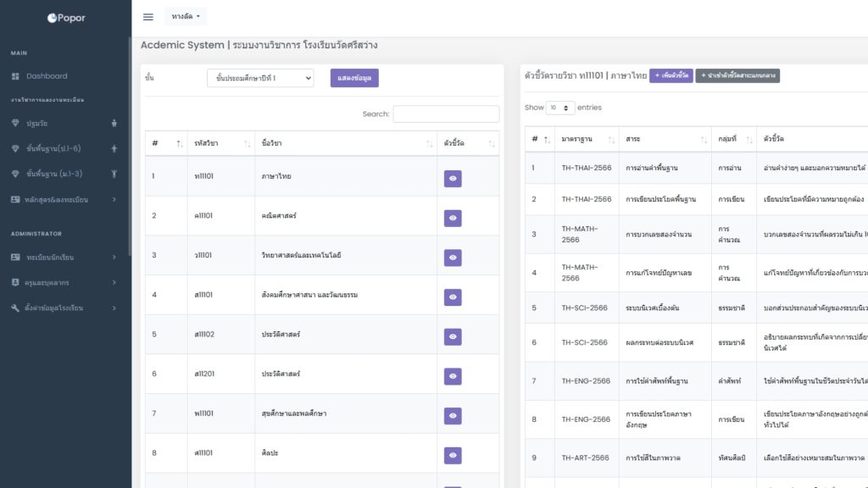Click the wrench icon for ตั้งค่าข้อมูลโรงเรียน
Viewport: 868px width, 488px height.
click(x=15, y=308)
